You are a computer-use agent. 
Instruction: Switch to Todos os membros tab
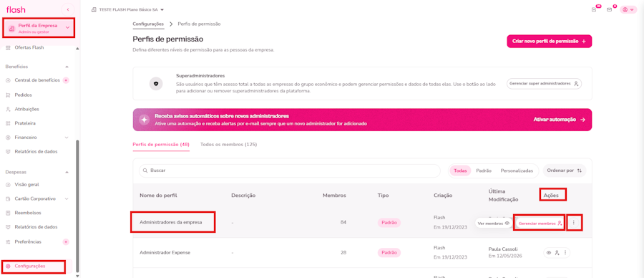point(229,145)
